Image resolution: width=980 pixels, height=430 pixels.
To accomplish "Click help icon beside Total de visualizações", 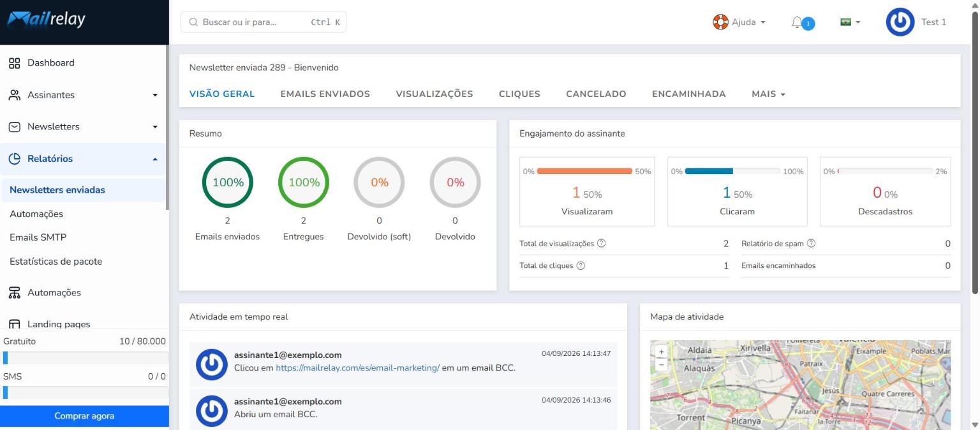I will 601,244.
